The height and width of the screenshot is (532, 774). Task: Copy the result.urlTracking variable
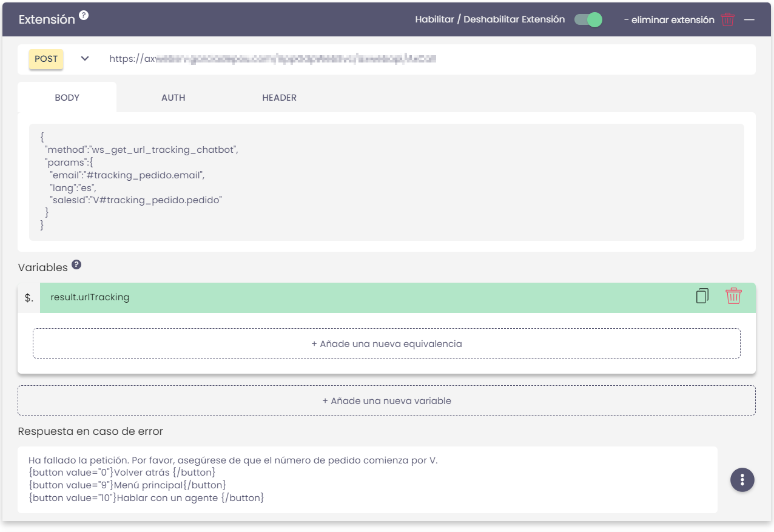pyautogui.click(x=702, y=297)
